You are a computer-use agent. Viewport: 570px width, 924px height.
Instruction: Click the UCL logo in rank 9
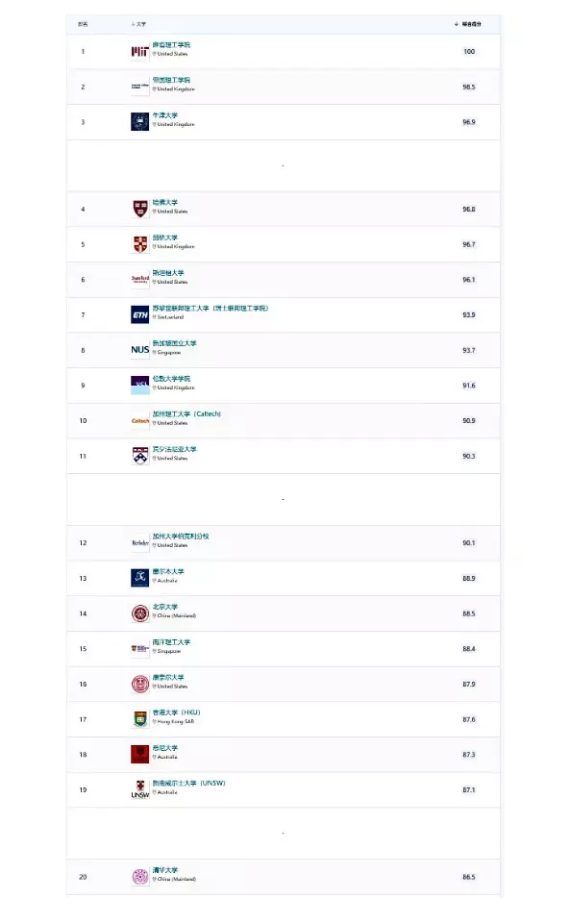click(x=139, y=385)
